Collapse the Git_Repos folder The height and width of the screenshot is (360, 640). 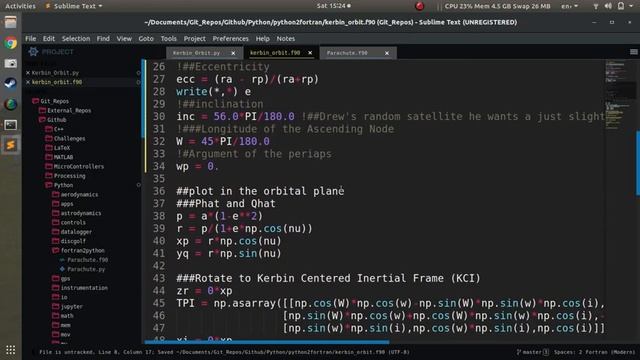coord(51,101)
